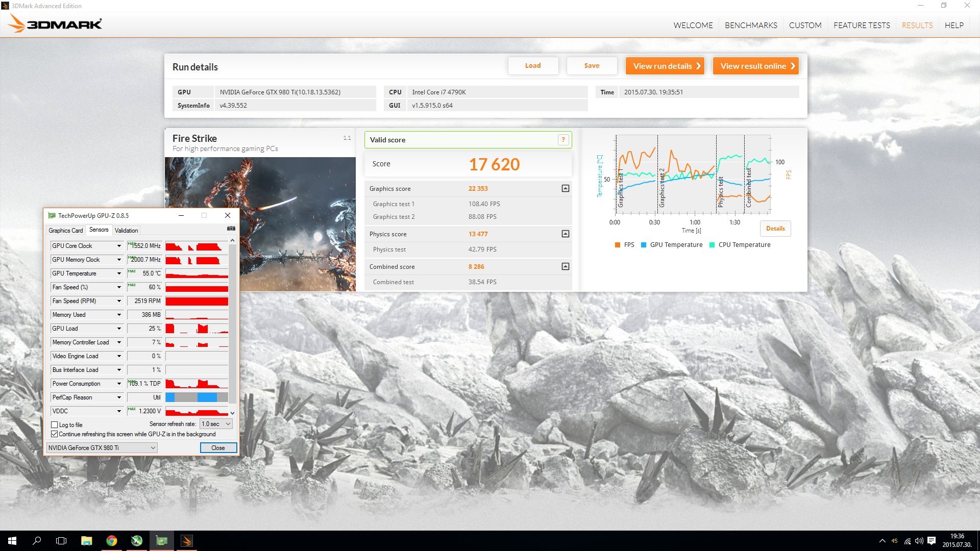
Task: Open the HELP tab
Action: tap(954, 25)
